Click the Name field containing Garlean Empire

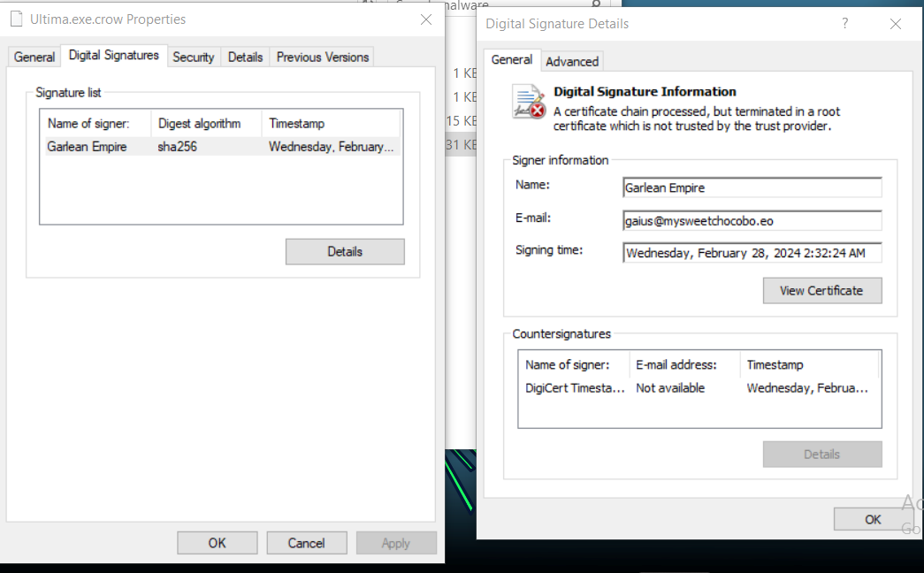[x=752, y=187]
